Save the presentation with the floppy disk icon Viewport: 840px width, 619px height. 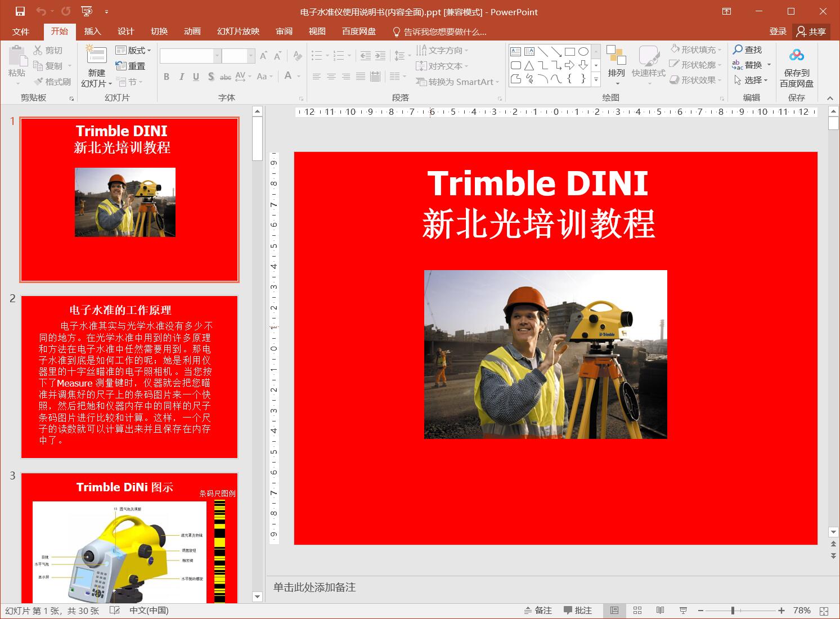click(20, 11)
